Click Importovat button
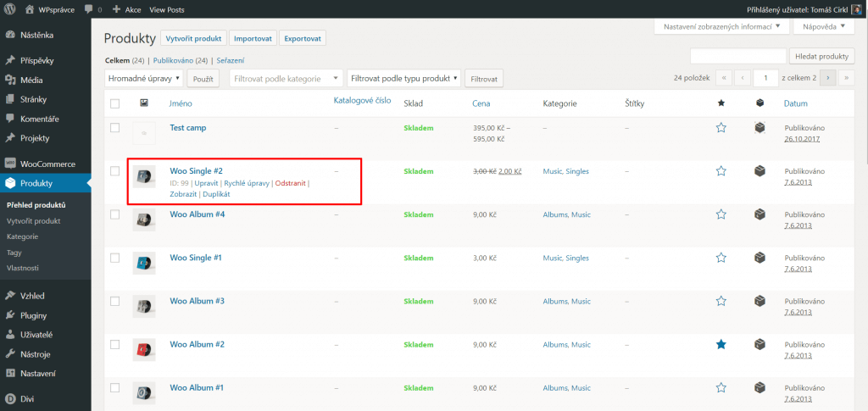The width and height of the screenshot is (868, 411). (253, 39)
